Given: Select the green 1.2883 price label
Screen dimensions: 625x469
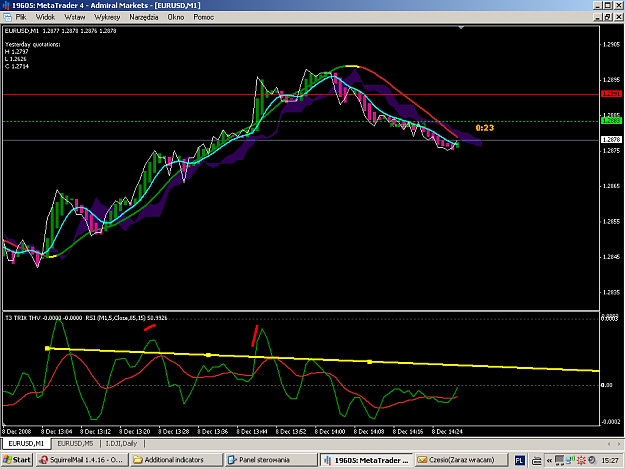Looking at the screenshot, I should [x=611, y=120].
